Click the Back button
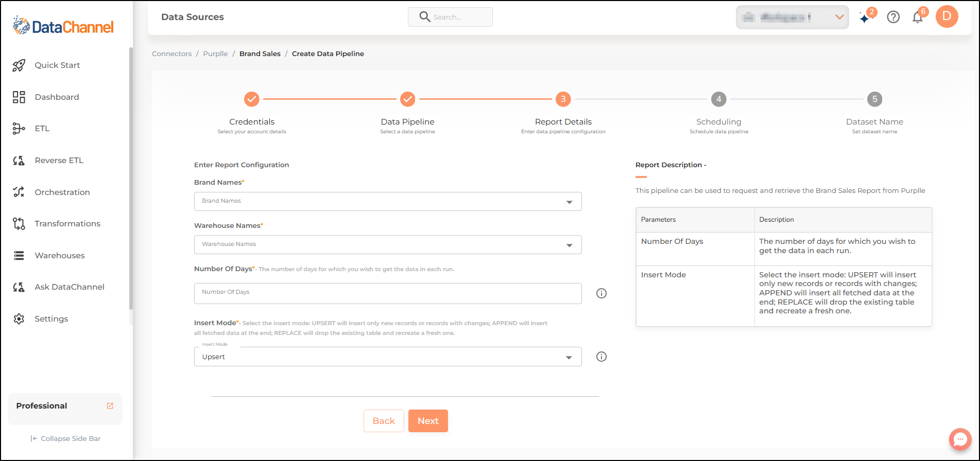Screen dimensions: 980x461 tap(384, 421)
